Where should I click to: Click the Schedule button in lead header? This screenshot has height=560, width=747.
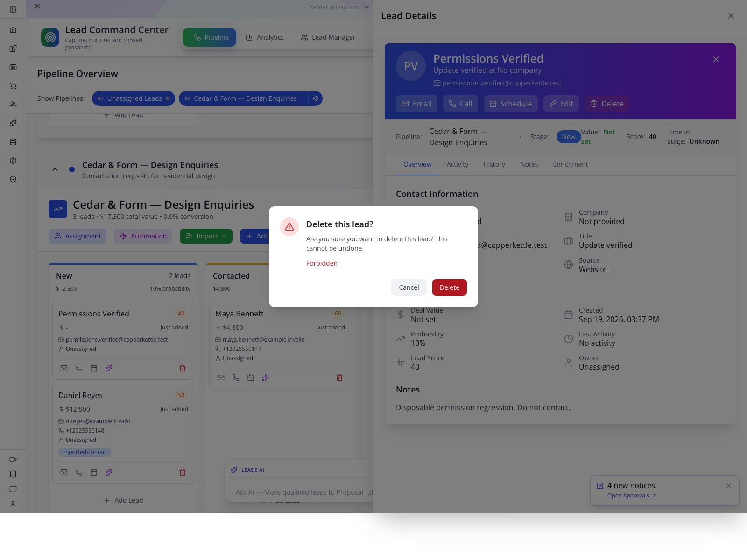(510, 104)
